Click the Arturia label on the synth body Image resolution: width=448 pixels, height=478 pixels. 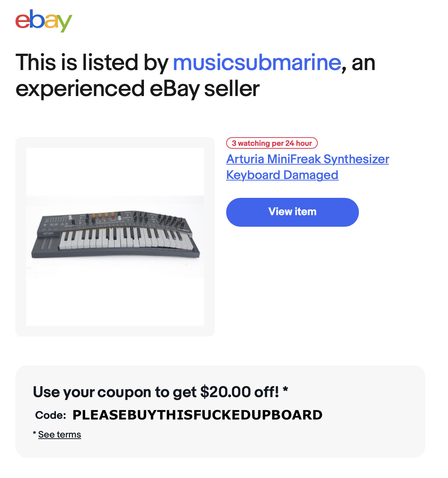click(48, 233)
